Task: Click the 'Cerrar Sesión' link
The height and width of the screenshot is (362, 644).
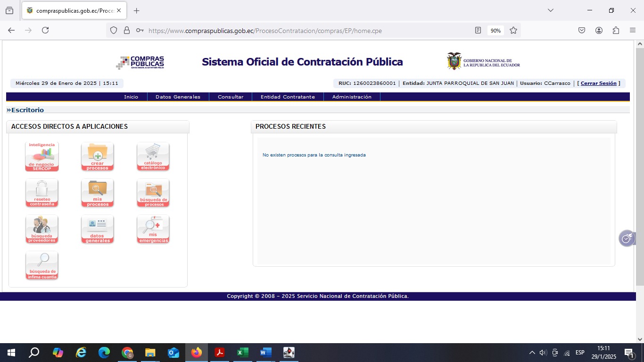Action: (x=598, y=83)
